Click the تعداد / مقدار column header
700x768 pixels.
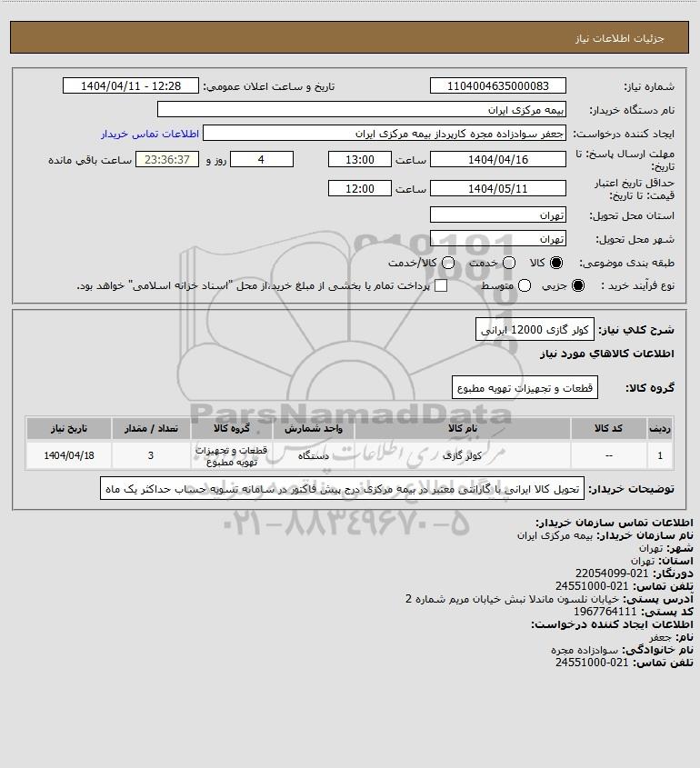coord(151,428)
